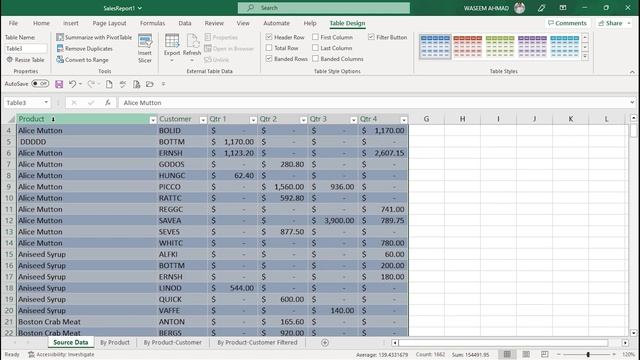Click the Share button
Image resolution: width=640 pixels, height=360 pixels.
coord(613,23)
